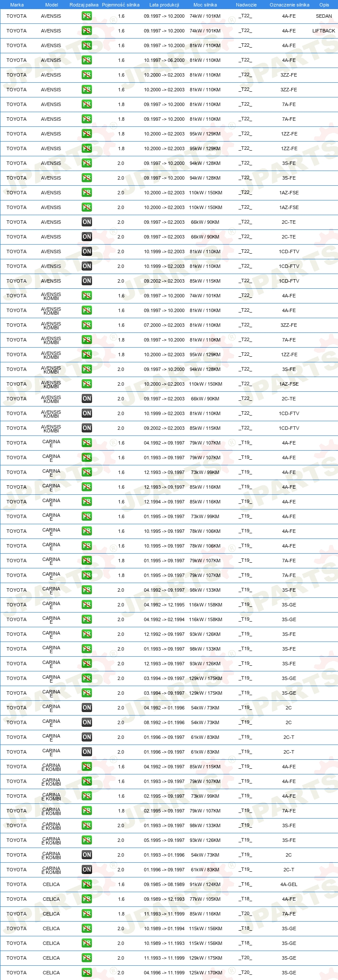The image size is (338, 980).
Task: Click petrol icon in Carina E 04.1992 -> 12.1995 row
Action: tap(87, 605)
